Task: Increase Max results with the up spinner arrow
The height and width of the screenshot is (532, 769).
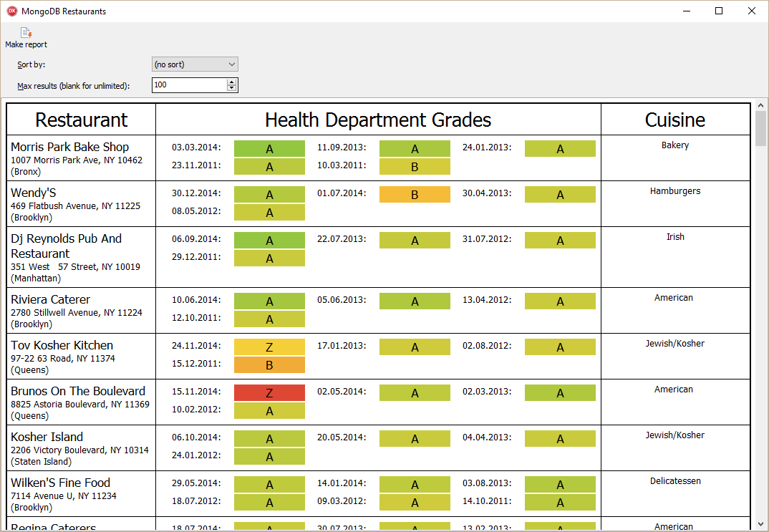Action: coord(231,82)
